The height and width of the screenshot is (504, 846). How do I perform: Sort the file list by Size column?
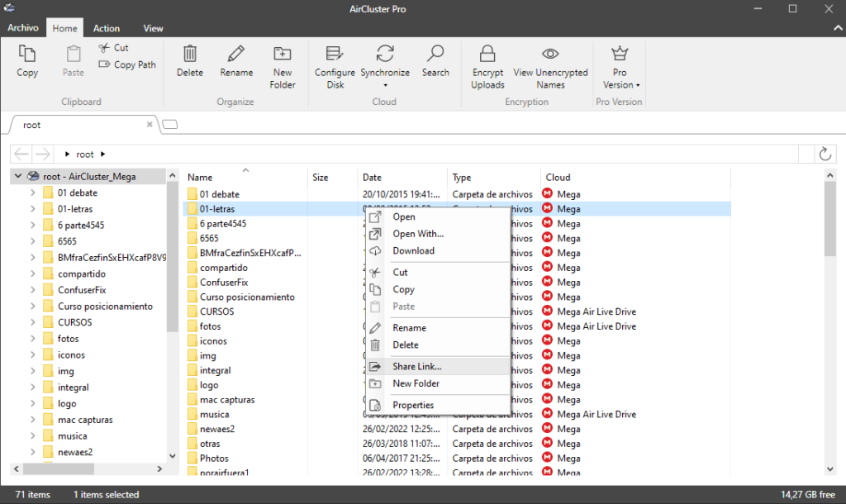[x=332, y=177]
